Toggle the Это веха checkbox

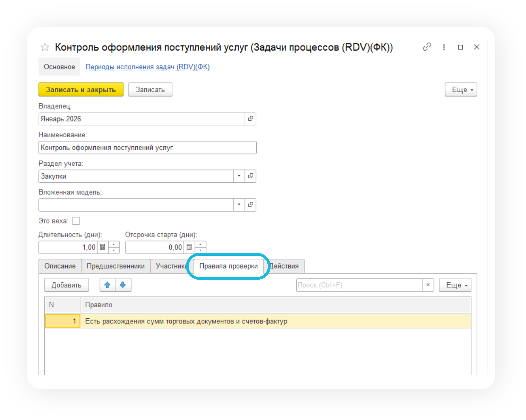click(76, 221)
